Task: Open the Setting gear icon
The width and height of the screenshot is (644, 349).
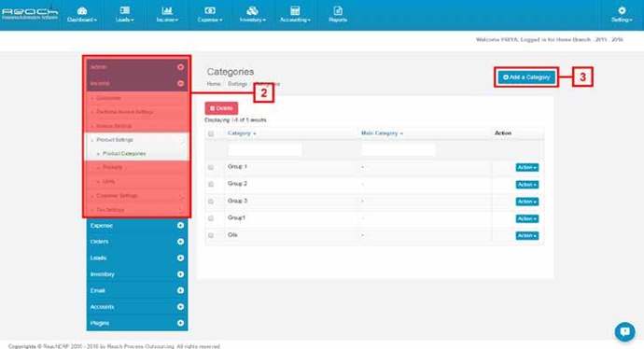Action: click(x=622, y=10)
